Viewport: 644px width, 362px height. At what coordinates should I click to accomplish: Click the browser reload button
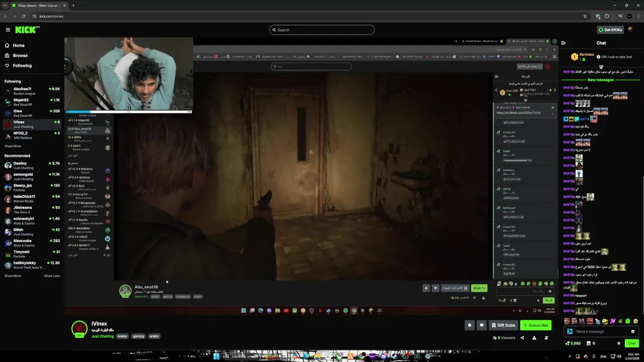click(23, 16)
